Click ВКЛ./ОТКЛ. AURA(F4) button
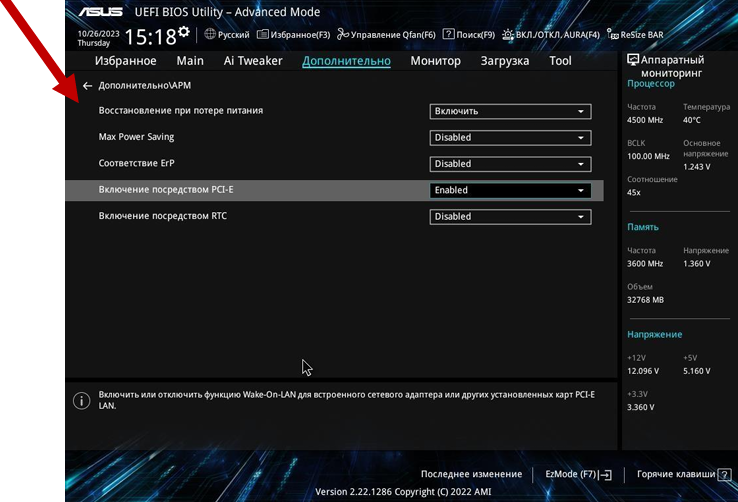This screenshot has width=738, height=502. click(558, 35)
